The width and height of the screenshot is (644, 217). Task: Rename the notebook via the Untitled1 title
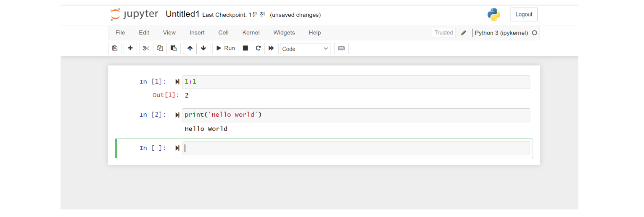pos(182,14)
